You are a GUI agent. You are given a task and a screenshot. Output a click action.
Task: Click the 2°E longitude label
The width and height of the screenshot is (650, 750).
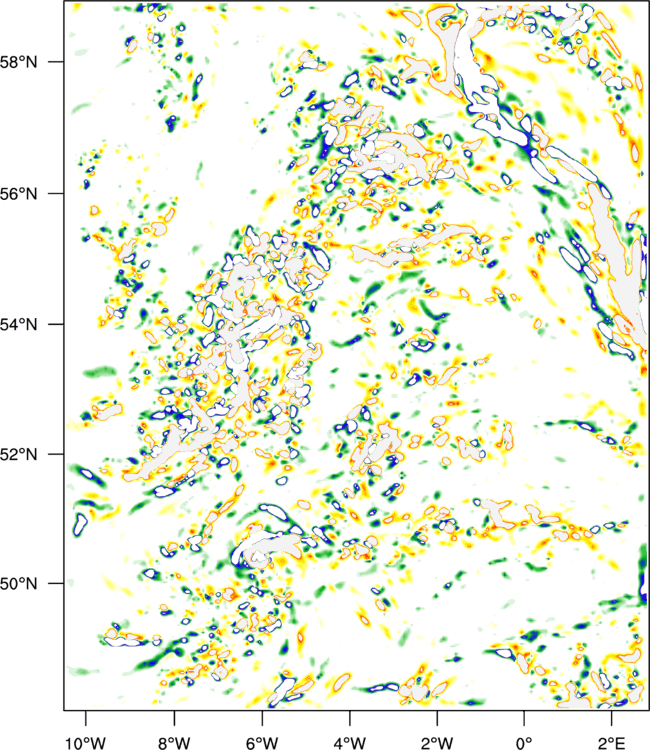click(x=611, y=742)
